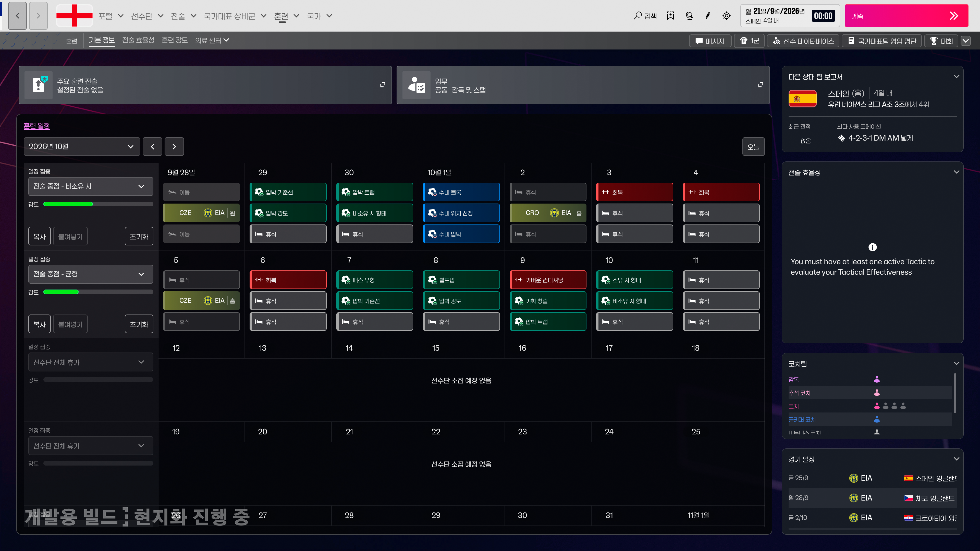Image resolution: width=980 pixels, height=551 pixels.
Task: Open the bookmark icon in top bar
Action: click(670, 16)
